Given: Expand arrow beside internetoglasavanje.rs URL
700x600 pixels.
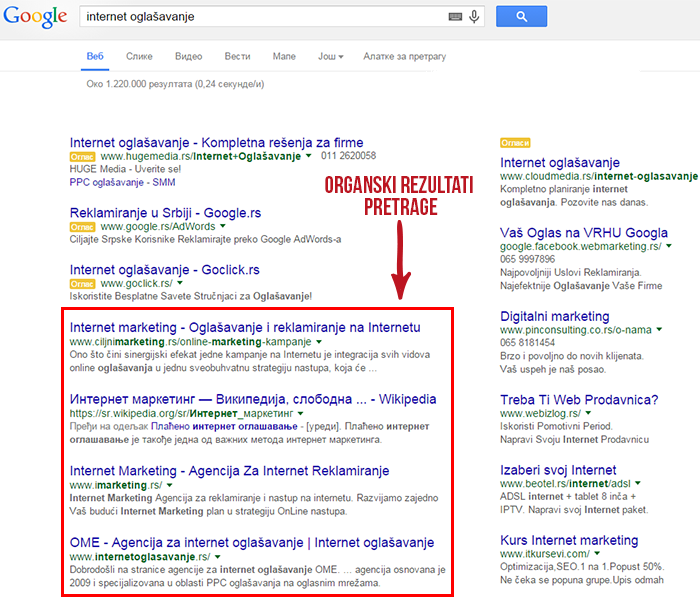Looking at the screenshot, I should [217, 557].
